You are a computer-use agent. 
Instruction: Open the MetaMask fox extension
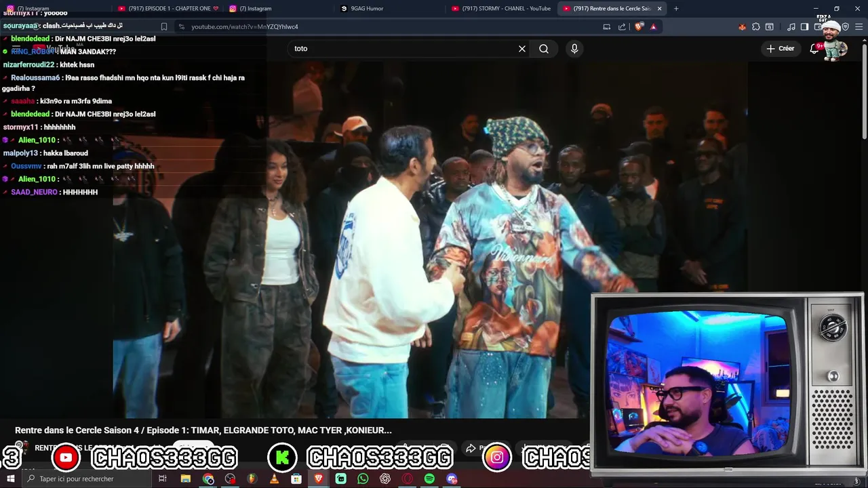(742, 27)
